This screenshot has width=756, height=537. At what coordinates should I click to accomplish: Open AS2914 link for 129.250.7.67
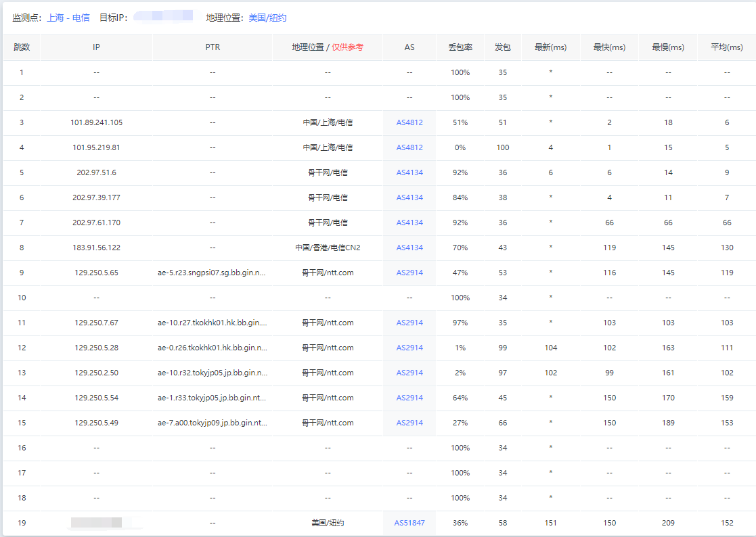(409, 323)
